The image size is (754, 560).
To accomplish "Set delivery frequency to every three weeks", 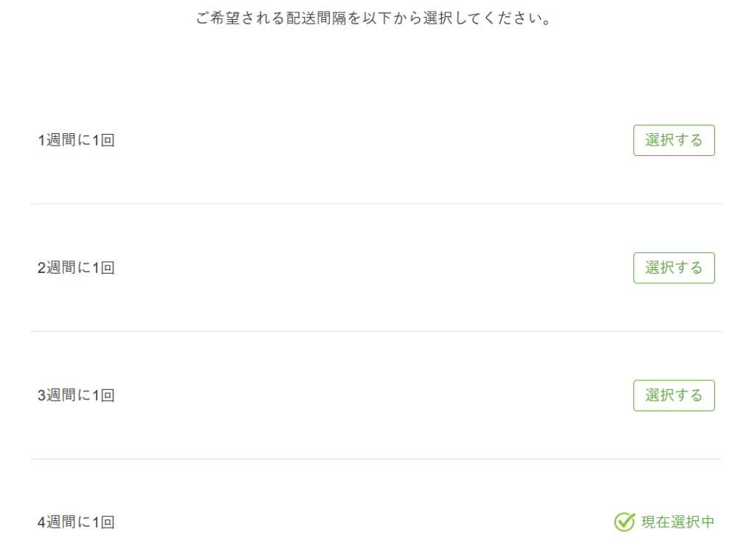I will click(674, 395).
